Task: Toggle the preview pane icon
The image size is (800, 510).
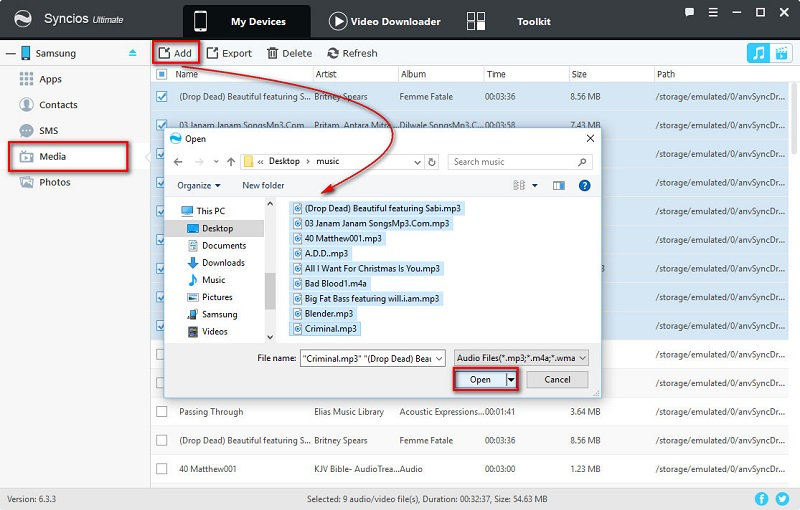Action: click(x=559, y=186)
